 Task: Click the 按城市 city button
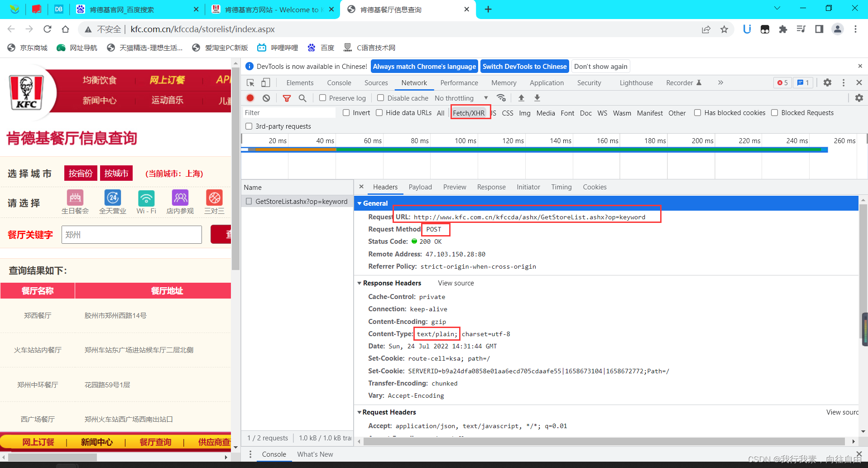click(116, 173)
